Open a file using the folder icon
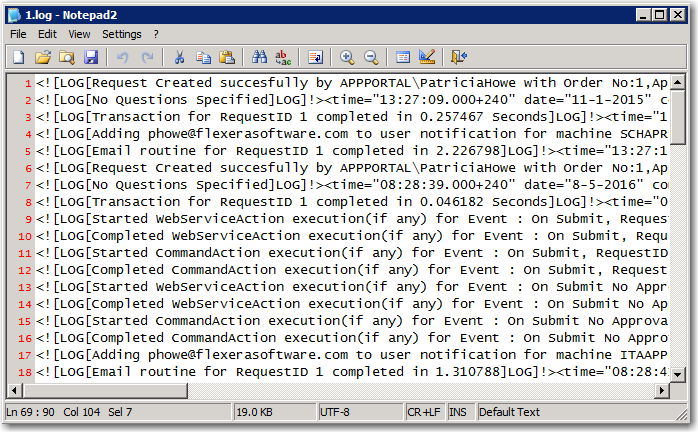This screenshot has width=698, height=432. [x=43, y=58]
